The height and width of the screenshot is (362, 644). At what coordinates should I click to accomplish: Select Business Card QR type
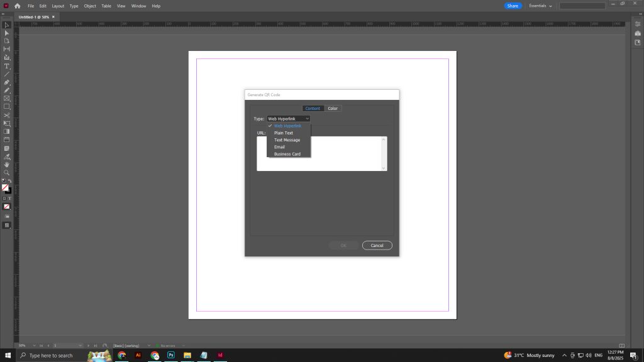pyautogui.click(x=287, y=154)
